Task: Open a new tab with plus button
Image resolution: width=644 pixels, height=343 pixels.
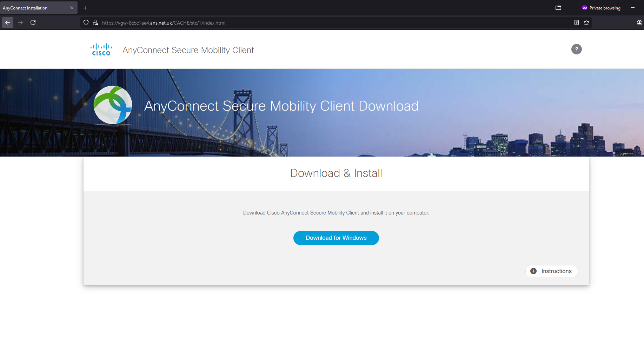Action: (x=85, y=8)
